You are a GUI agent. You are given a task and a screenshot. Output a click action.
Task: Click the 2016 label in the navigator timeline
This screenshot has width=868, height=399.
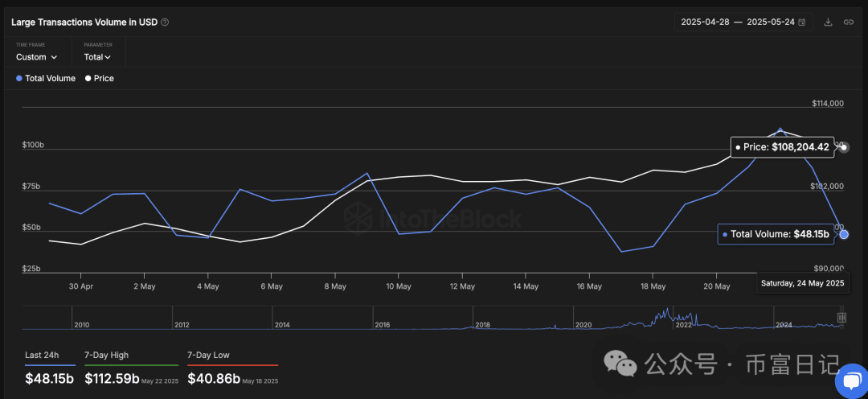(x=383, y=325)
